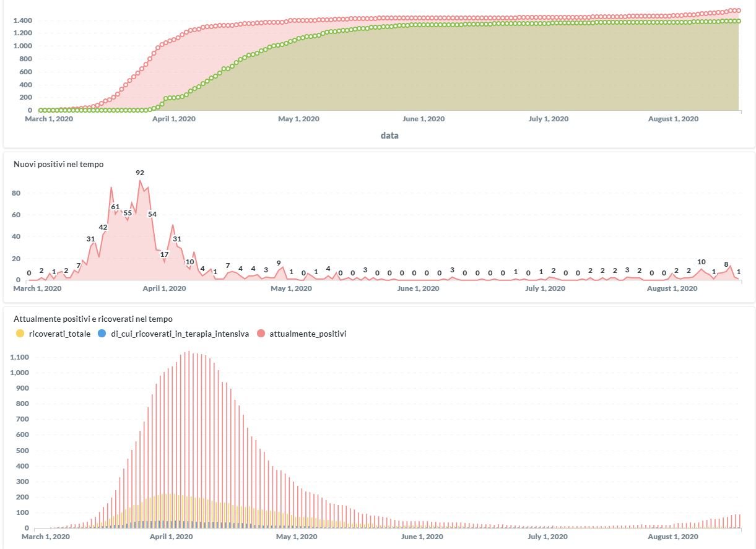
Task: Click the red attualmente_positivi legend dot
Action: point(261,334)
